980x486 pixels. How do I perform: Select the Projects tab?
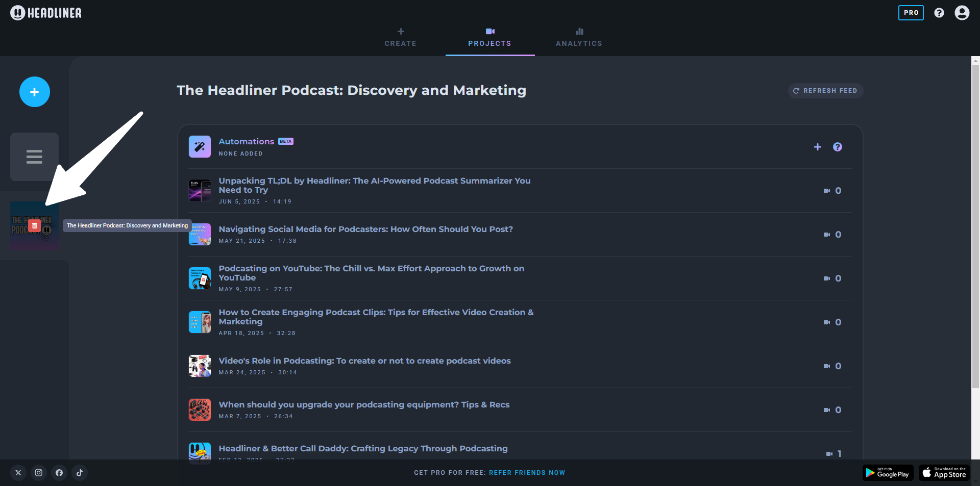point(490,38)
